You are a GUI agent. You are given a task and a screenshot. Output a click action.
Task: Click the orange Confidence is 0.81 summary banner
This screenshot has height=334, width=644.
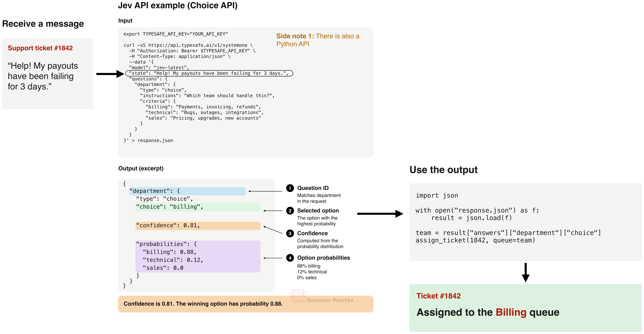(x=245, y=304)
